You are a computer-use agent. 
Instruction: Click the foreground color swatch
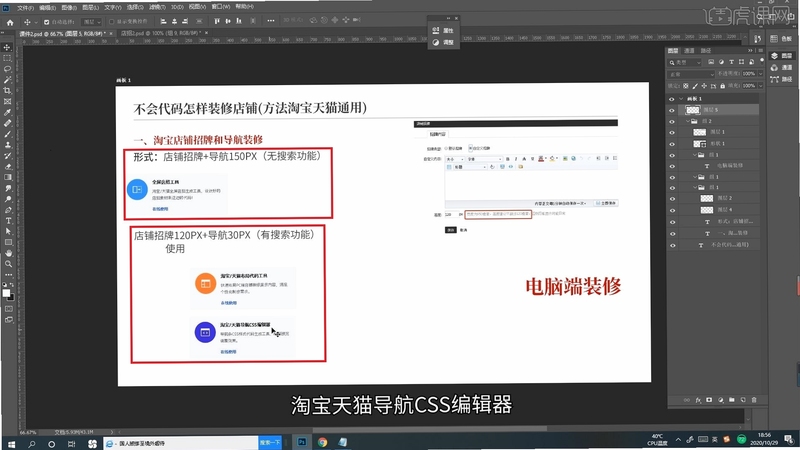pos(6,293)
